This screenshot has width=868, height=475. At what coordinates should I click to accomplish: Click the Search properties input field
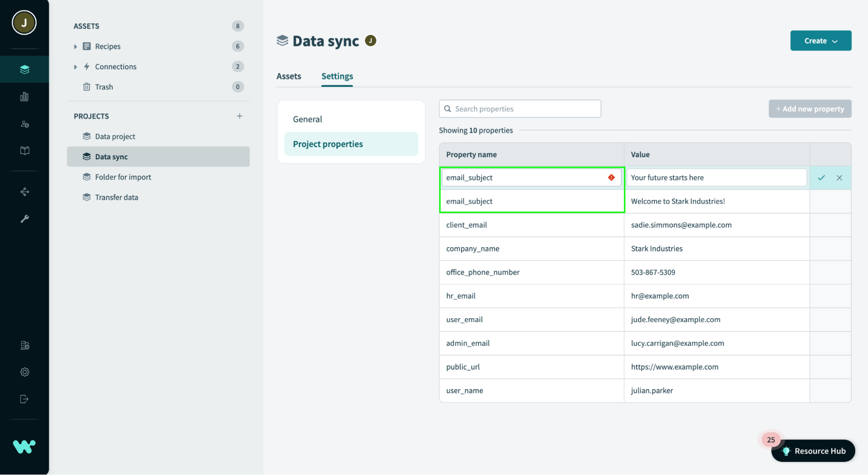click(519, 108)
